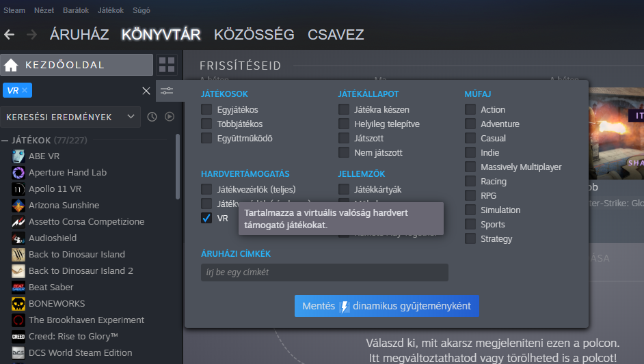Filter by Adventure genre
The height and width of the screenshot is (364, 644).
470,124
